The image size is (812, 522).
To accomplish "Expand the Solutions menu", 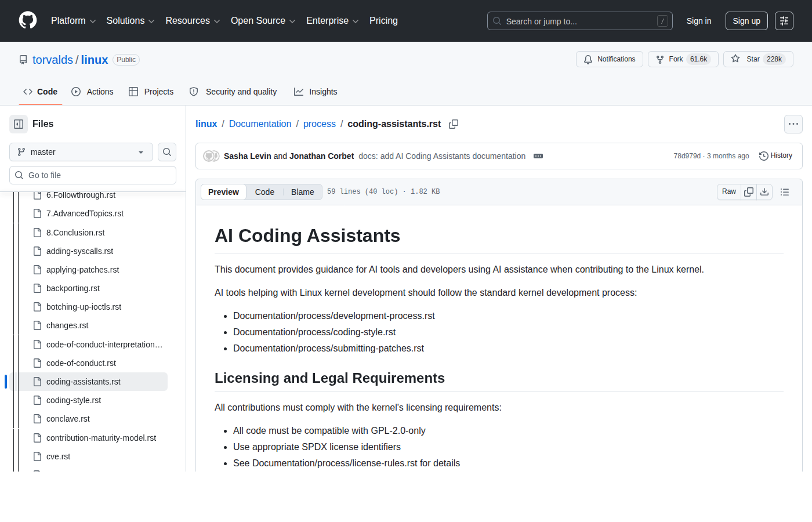I will tap(130, 21).
